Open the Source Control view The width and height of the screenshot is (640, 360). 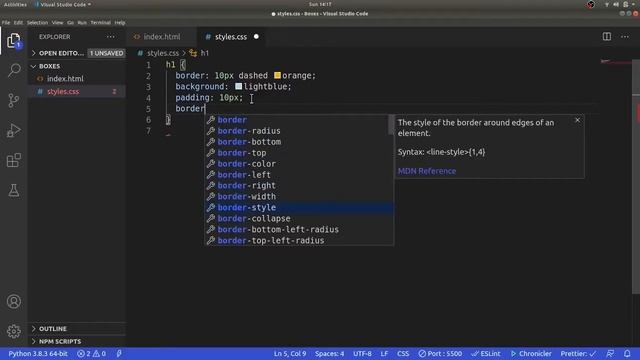[13, 100]
